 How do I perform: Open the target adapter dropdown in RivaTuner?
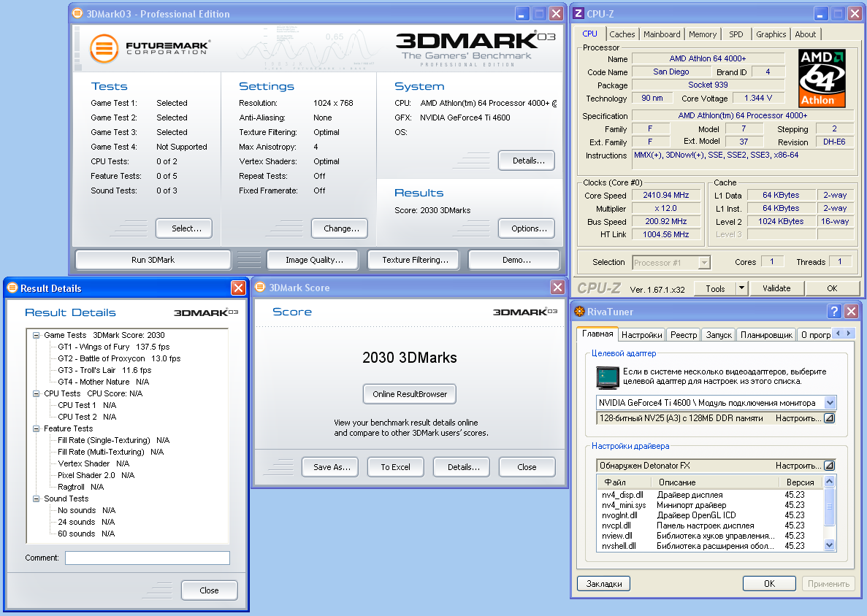point(830,403)
